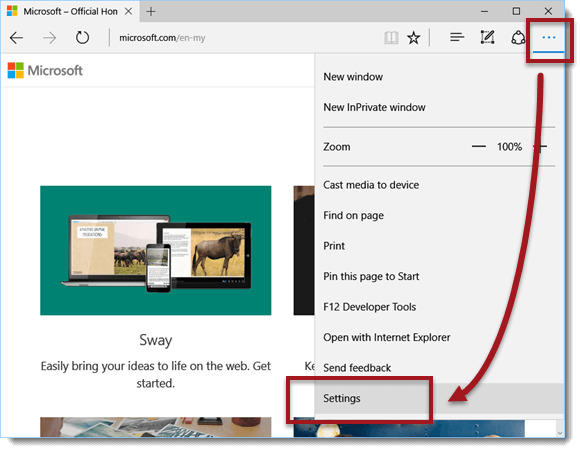580x453 pixels.
Task: Choose New window from the menu
Action: point(439,77)
